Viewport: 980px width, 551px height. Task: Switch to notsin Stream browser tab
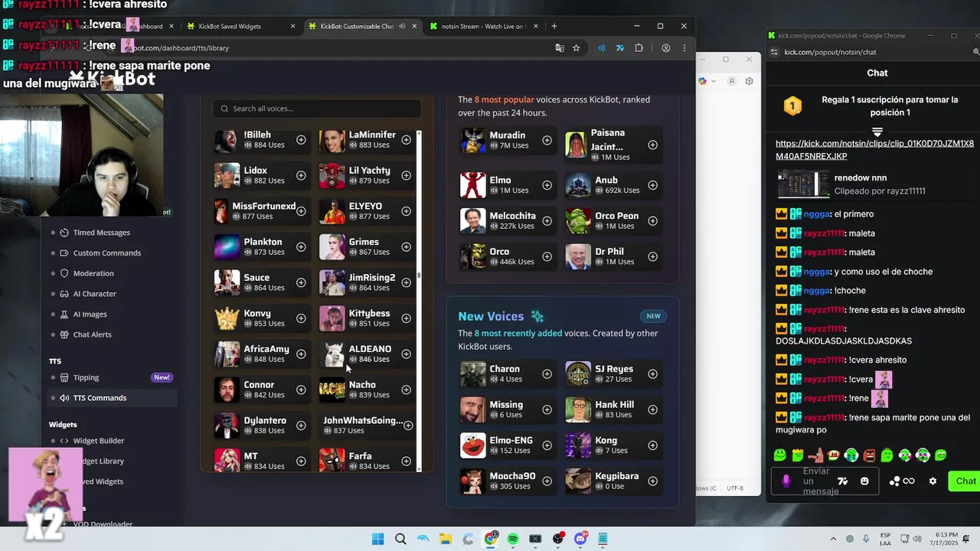[484, 26]
